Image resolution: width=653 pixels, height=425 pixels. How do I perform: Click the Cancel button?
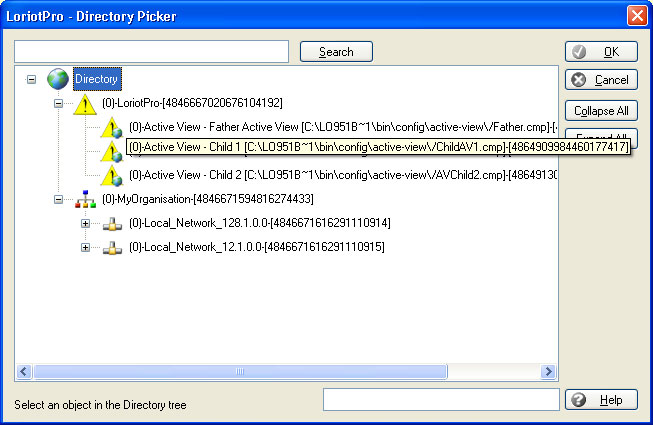click(601, 80)
